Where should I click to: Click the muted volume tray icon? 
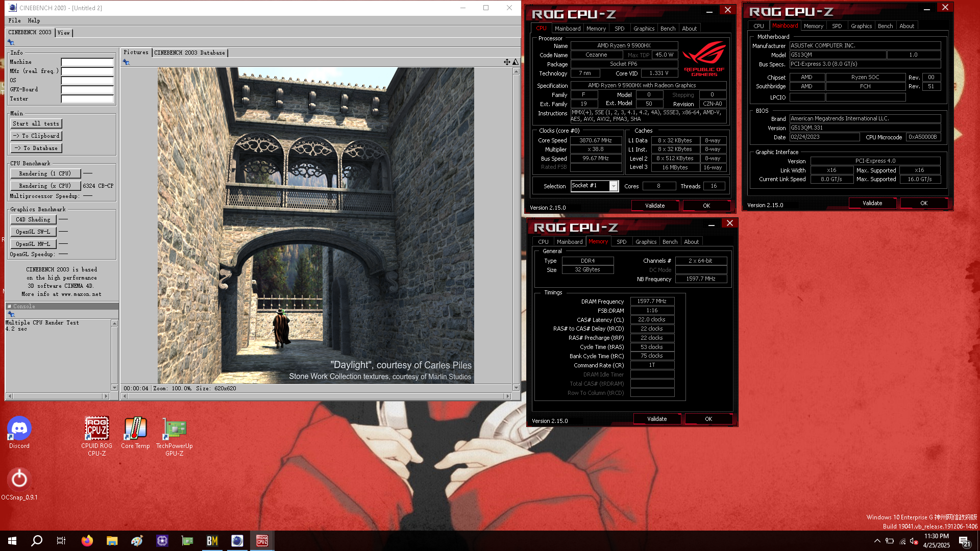pyautogui.click(x=914, y=541)
